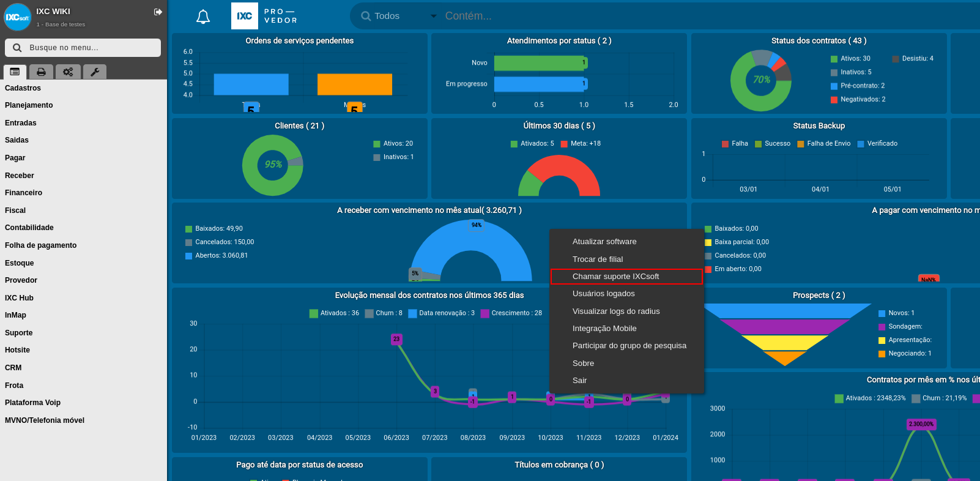The image size is (980, 481).
Task: Focus the 'Busque no menu...' search field
Action: coord(83,48)
